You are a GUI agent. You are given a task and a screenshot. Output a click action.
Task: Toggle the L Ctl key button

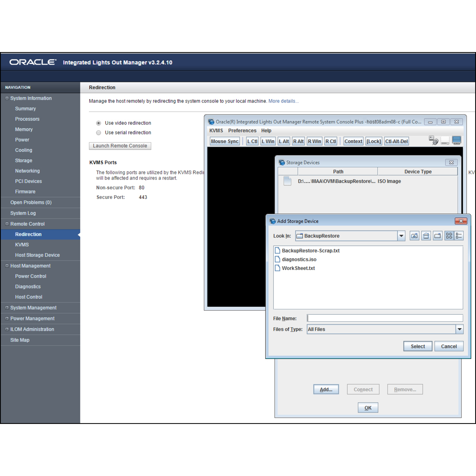click(x=252, y=141)
